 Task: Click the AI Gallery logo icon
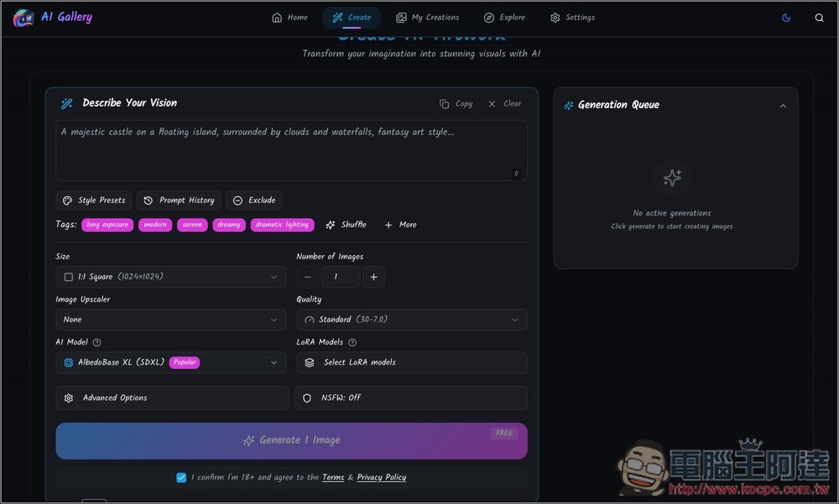click(23, 18)
